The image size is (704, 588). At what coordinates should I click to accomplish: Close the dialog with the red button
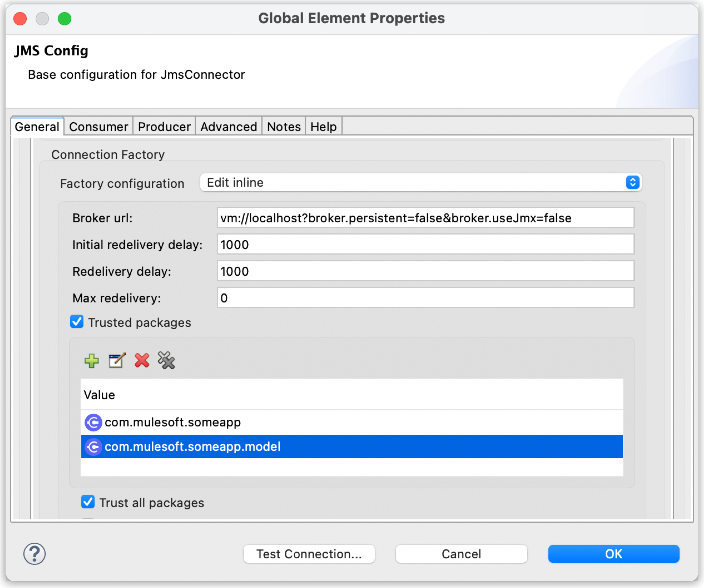[x=20, y=18]
